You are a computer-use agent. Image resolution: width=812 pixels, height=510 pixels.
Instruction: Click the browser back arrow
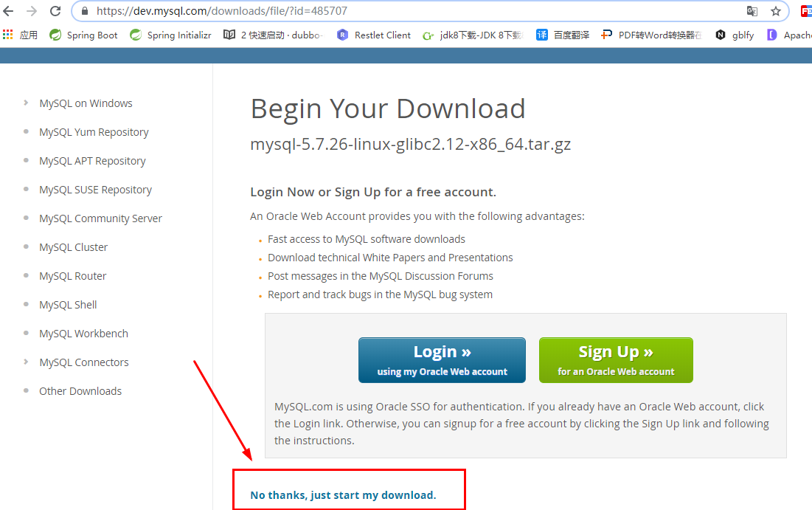8,11
